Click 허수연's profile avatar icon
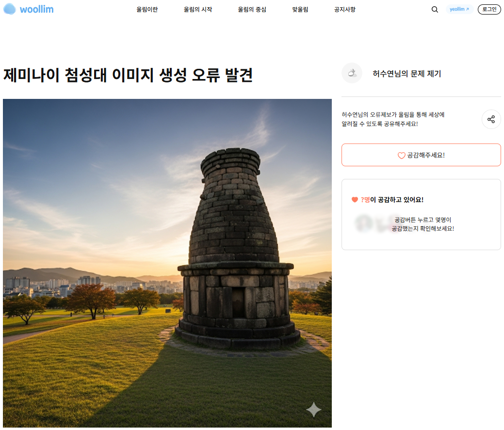The image size is (504, 430). [x=352, y=73]
